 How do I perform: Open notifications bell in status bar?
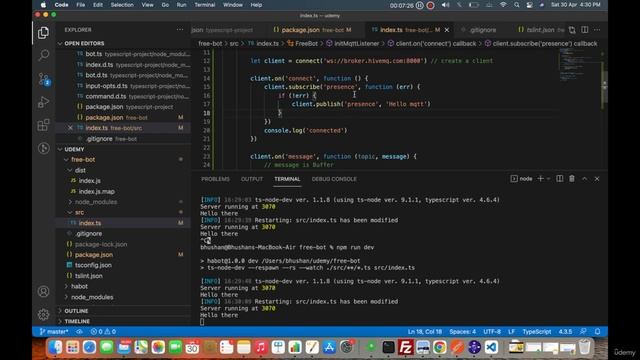click(x=597, y=331)
